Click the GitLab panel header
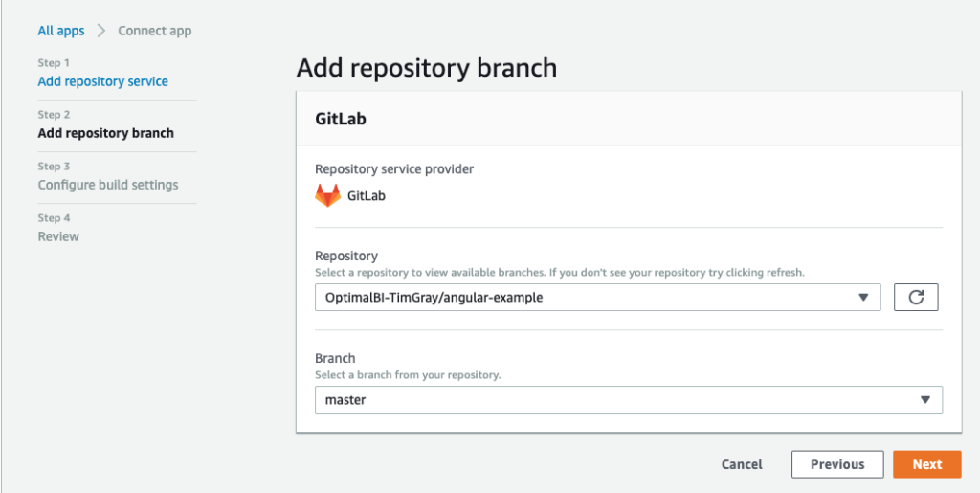The height and width of the screenshot is (493, 980). coord(629,119)
